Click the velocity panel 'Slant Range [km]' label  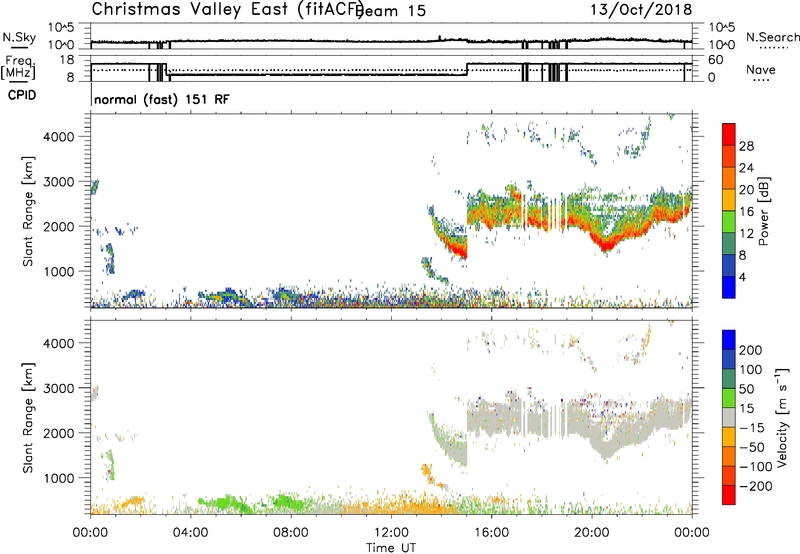pyautogui.click(x=28, y=418)
